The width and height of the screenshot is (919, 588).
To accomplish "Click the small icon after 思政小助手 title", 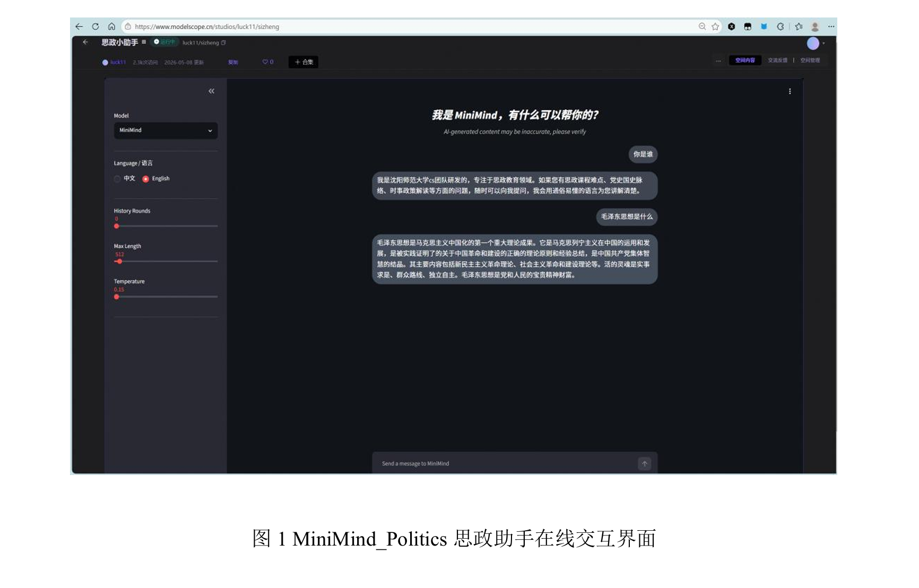I will 144,42.
